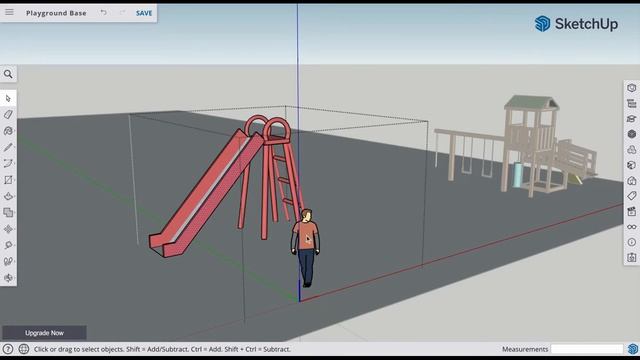Redo the last action
This screenshot has height=360, width=640.
point(122,13)
